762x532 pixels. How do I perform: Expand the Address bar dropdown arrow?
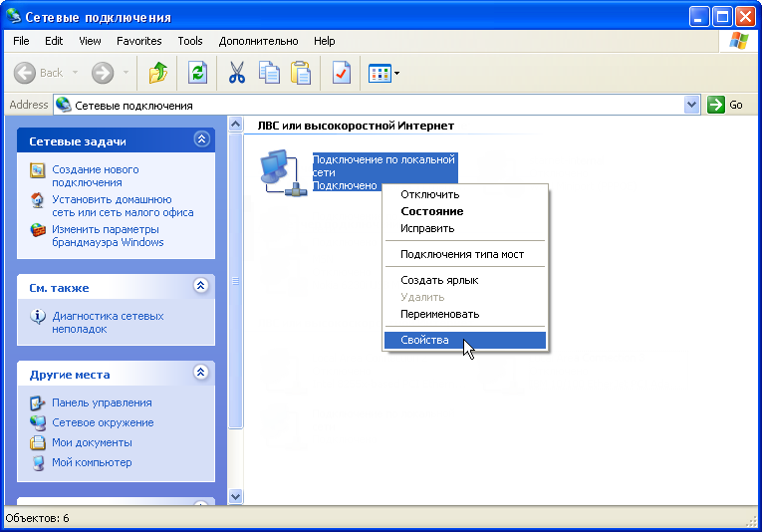point(691,105)
